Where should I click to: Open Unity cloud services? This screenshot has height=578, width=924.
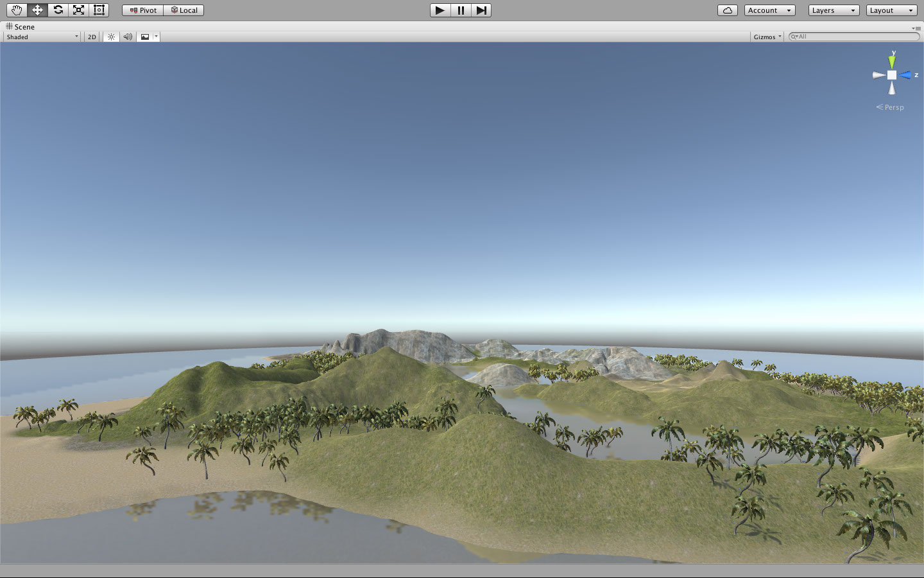tap(727, 10)
